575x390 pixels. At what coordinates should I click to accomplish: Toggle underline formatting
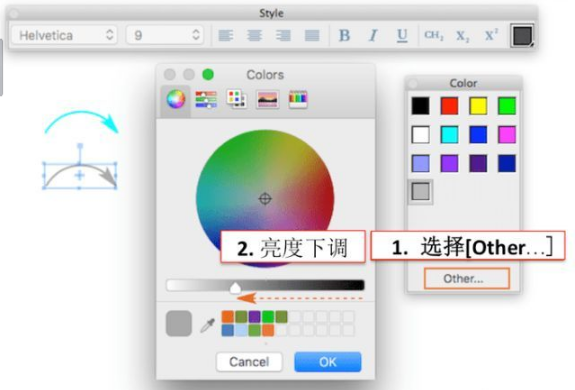[x=402, y=36]
